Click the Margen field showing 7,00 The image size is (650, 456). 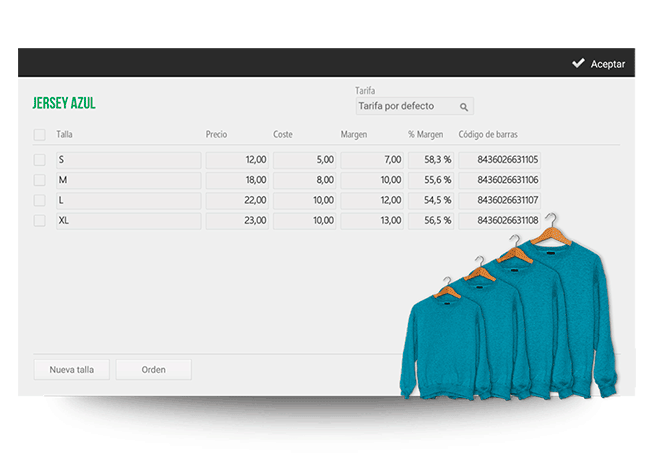[x=372, y=160]
